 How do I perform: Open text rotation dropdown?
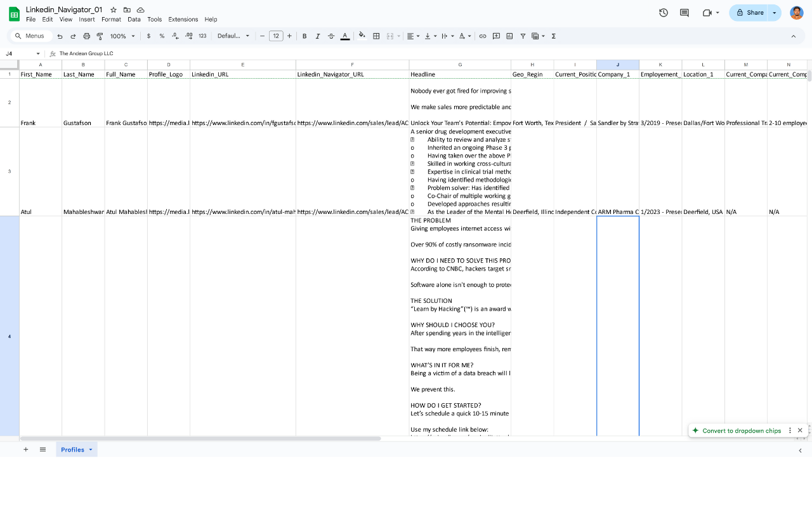coord(465,36)
